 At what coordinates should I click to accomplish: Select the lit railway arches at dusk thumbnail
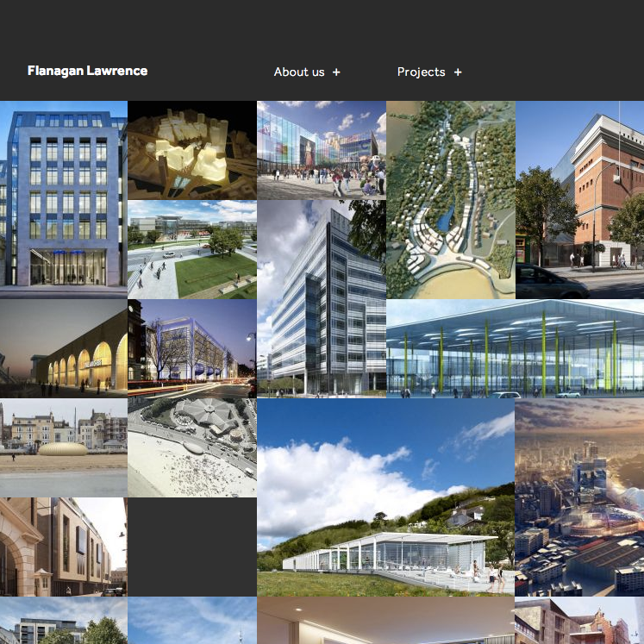point(64,348)
